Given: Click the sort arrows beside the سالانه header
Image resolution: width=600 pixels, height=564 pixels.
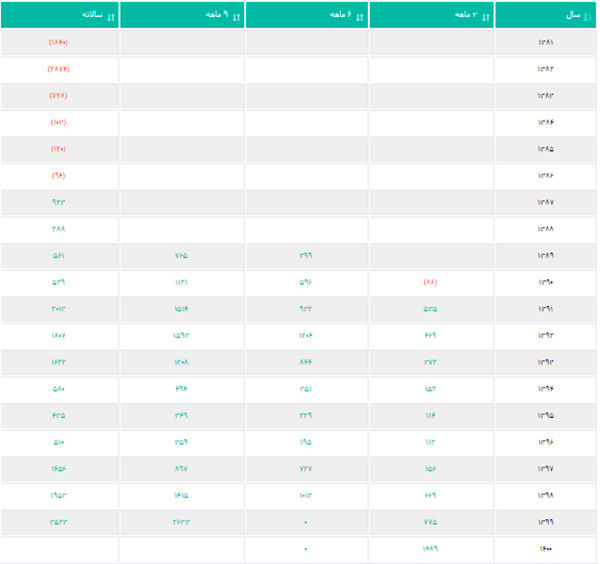Looking at the screenshot, I should click(x=111, y=17).
